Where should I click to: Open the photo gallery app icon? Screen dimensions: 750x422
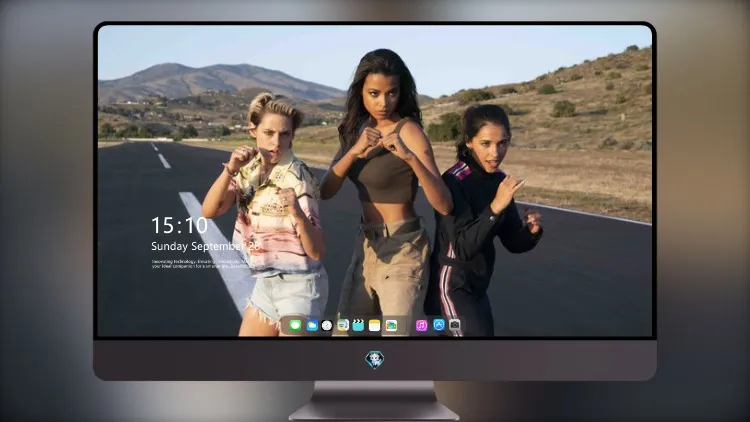[x=391, y=325]
